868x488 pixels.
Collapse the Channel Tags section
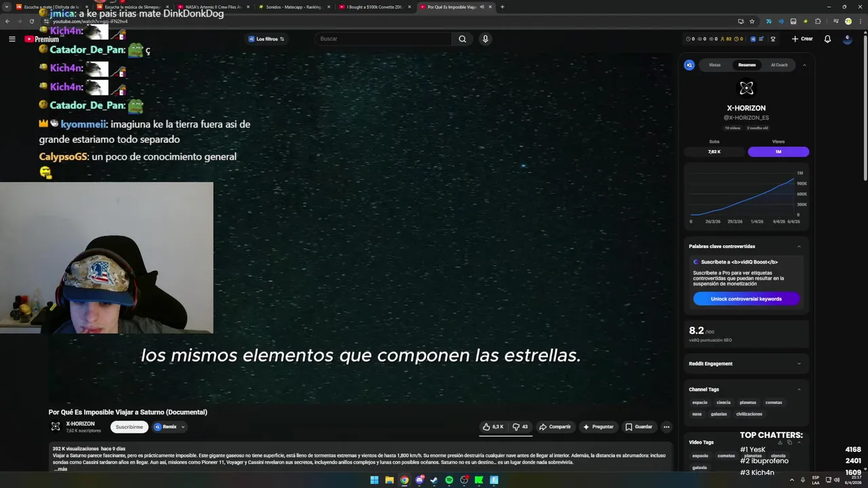pyautogui.click(x=799, y=389)
